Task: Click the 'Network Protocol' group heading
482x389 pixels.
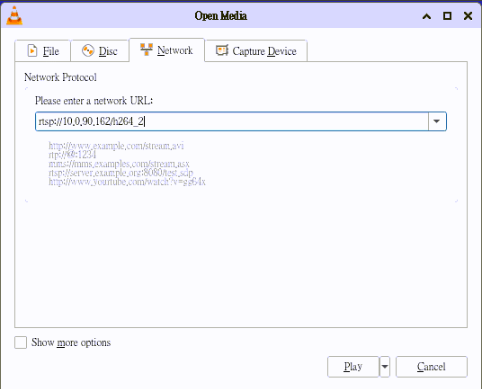Action: [x=60, y=77]
